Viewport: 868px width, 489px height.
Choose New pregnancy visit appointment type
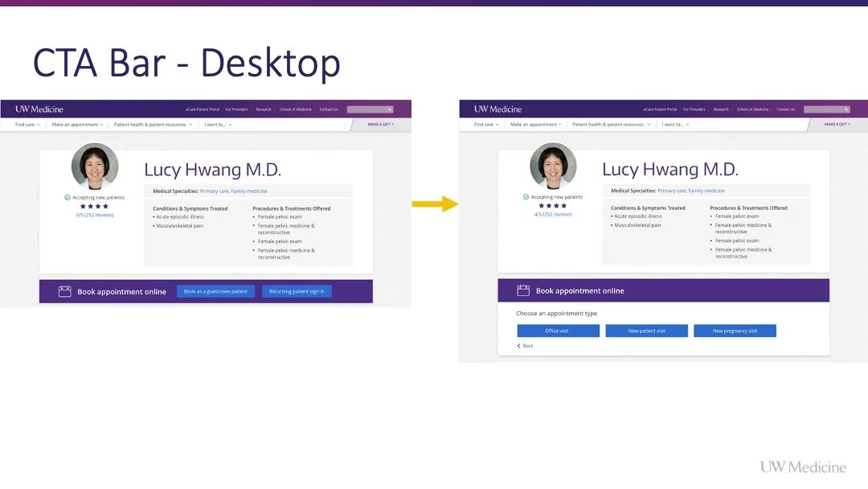[735, 331]
